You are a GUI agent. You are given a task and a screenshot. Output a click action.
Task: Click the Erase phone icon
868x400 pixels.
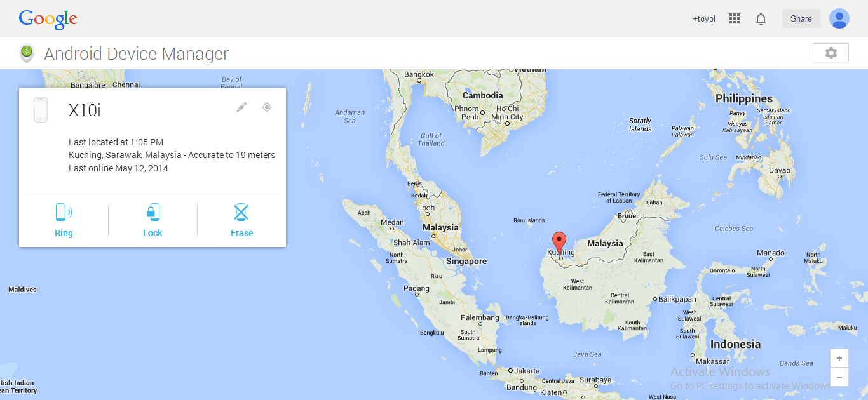pos(241,212)
